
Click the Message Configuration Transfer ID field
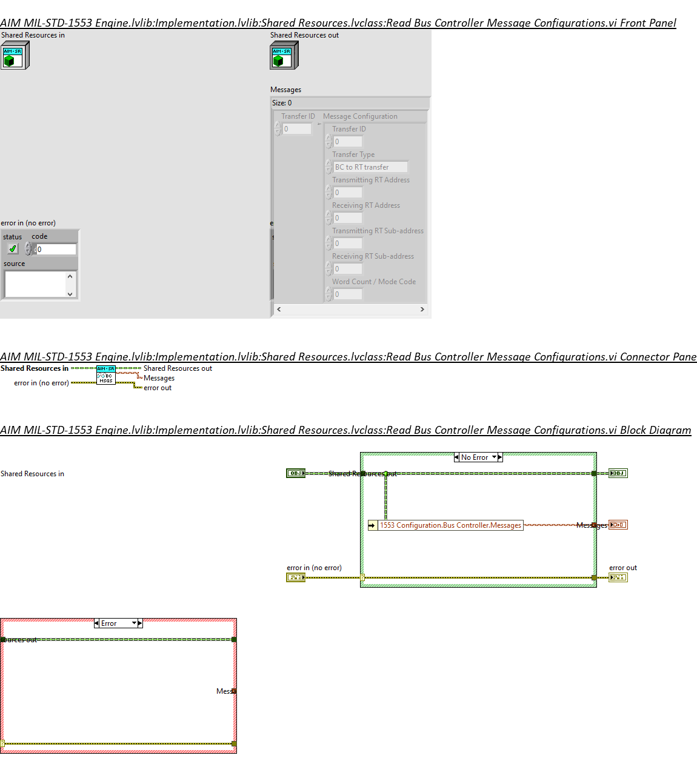348,142
